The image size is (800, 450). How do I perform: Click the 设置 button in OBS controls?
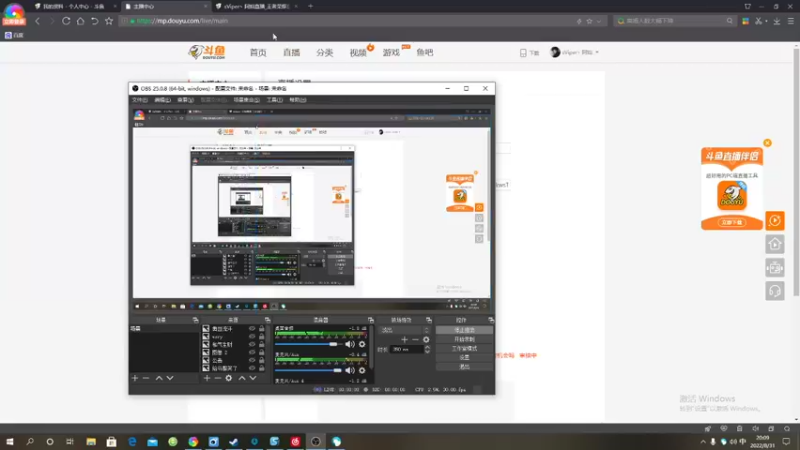tap(464, 358)
